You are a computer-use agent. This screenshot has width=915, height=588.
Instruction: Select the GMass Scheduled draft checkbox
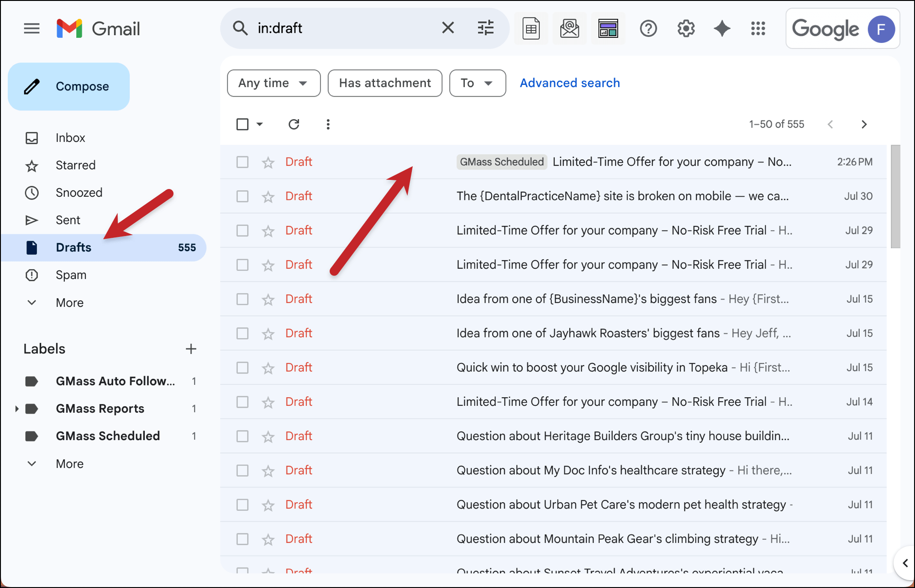242,162
